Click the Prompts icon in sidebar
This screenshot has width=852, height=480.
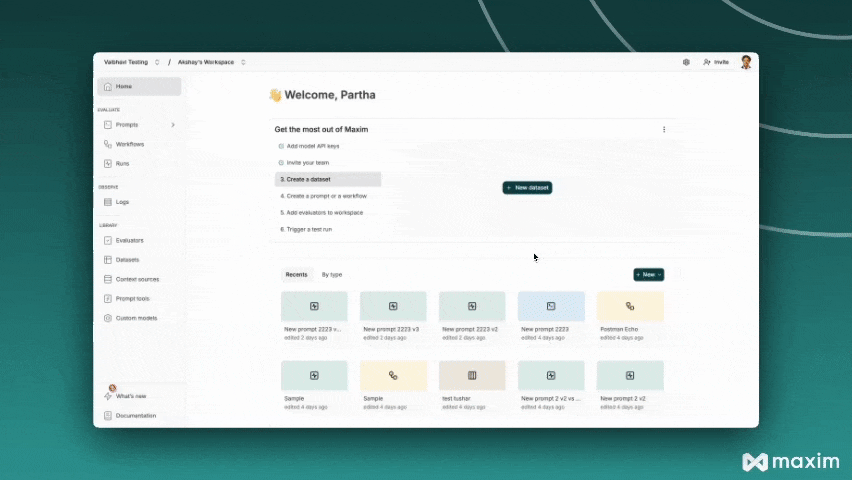(108, 124)
